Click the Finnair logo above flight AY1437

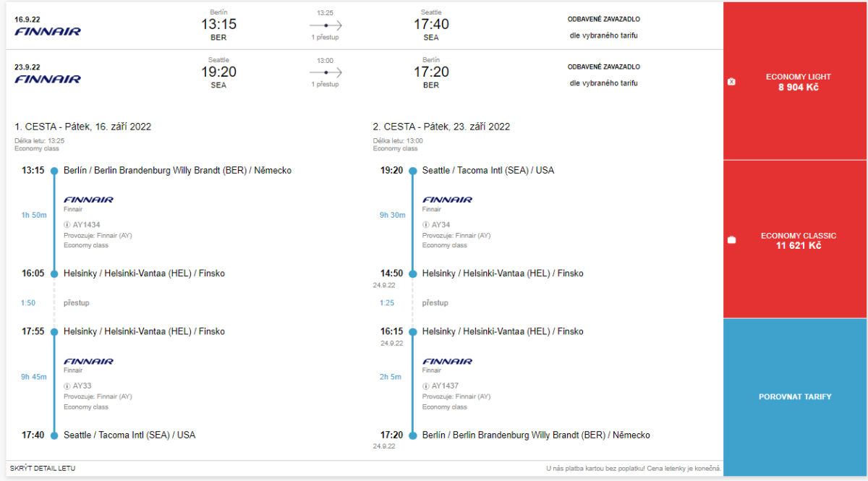coord(447,361)
